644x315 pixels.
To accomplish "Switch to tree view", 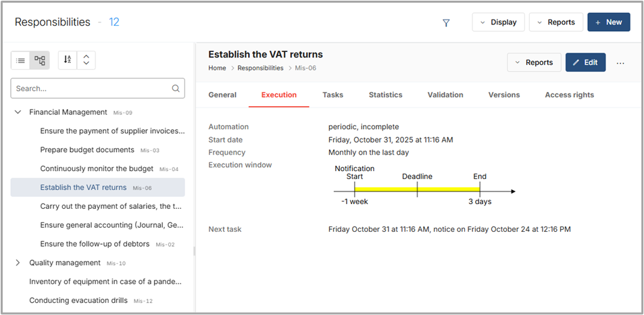I will click(40, 60).
